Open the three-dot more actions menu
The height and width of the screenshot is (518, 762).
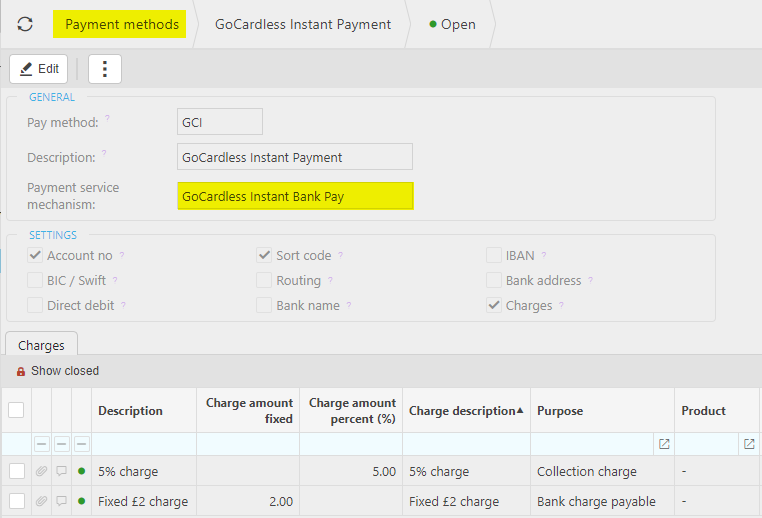tap(105, 69)
